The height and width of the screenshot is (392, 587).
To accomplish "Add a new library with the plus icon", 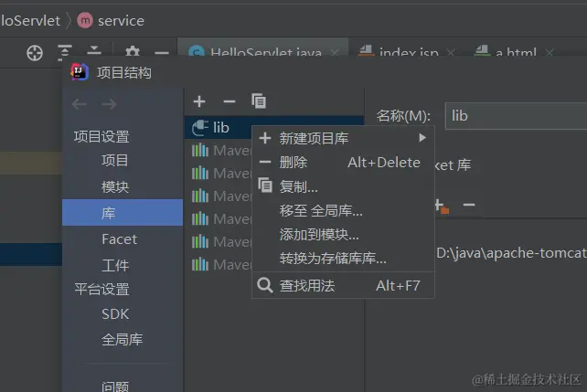I will point(199,101).
